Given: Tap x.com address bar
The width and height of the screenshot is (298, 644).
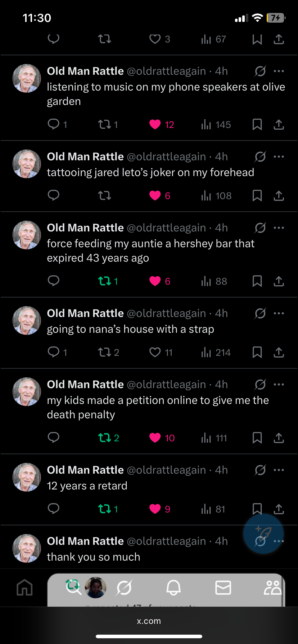Looking at the screenshot, I should click(x=149, y=621).
